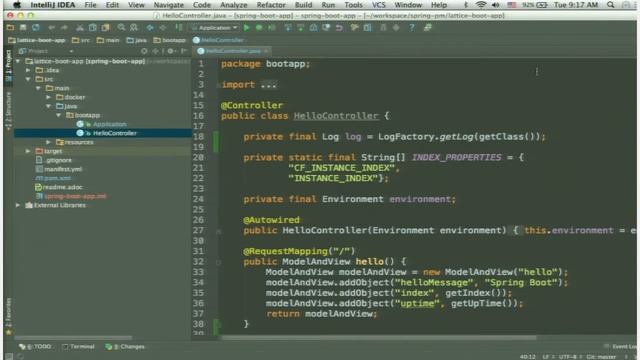
Task: Expand External Libraries node
Action: (x=18, y=205)
